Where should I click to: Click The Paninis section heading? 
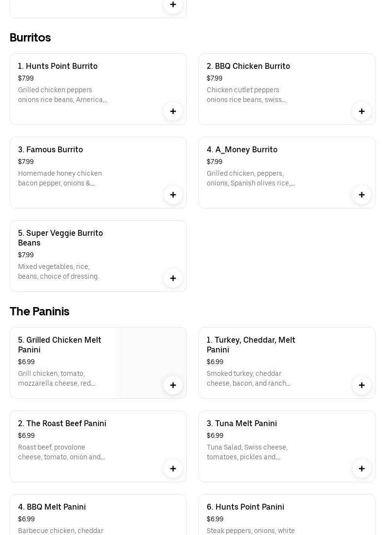pyautogui.click(x=39, y=311)
